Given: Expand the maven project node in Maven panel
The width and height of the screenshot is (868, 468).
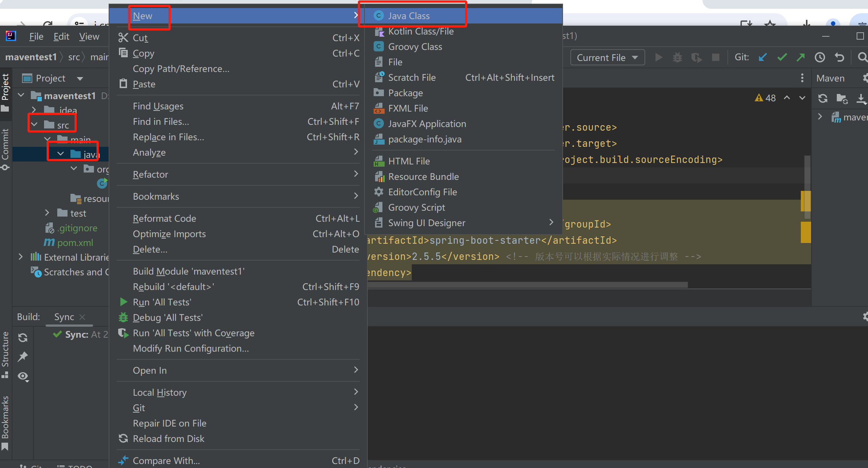Looking at the screenshot, I should tap(820, 117).
